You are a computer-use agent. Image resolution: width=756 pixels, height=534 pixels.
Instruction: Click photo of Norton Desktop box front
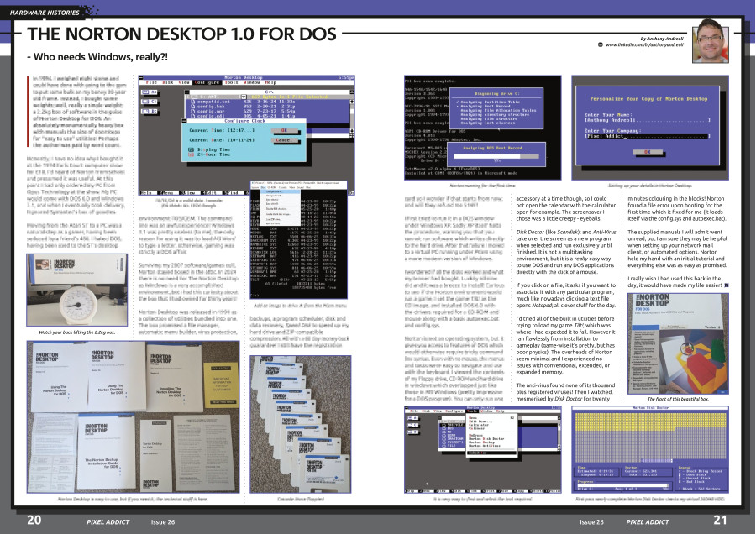point(678,343)
